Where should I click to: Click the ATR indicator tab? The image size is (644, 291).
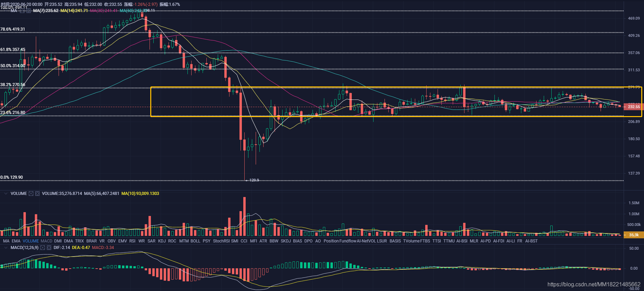pos(263,241)
